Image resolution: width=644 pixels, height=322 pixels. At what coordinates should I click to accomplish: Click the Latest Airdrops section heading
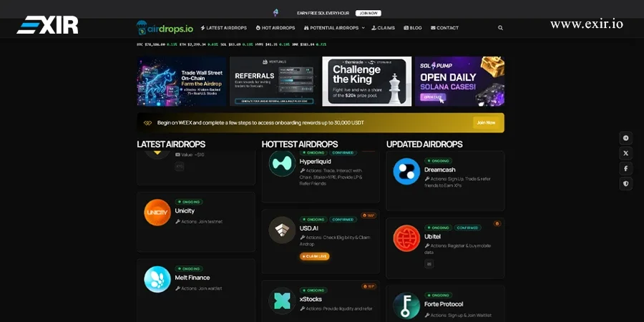pyautogui.click(x=171, y=145)
